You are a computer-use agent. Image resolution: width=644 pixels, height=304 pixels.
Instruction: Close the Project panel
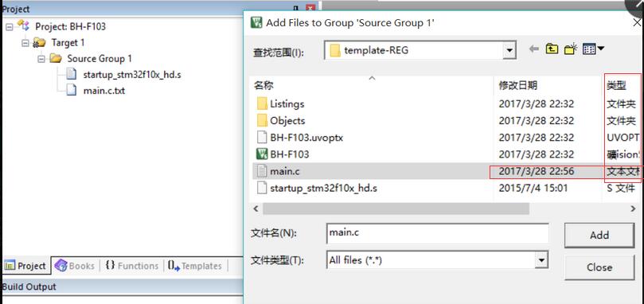(310, 8)
